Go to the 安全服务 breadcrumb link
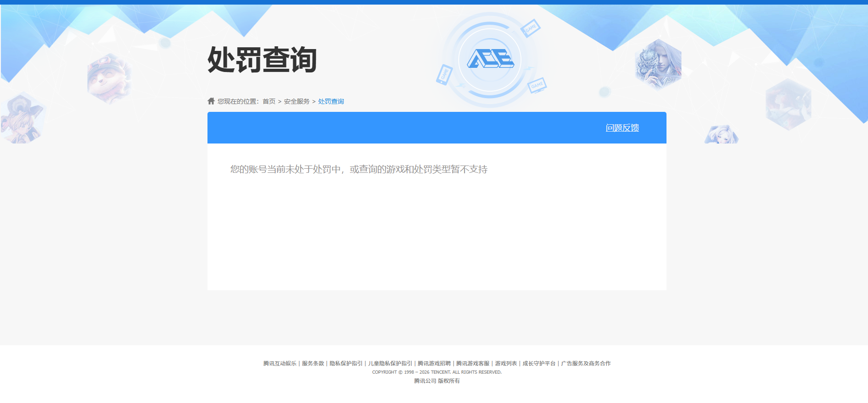 (x=297, y=101)
